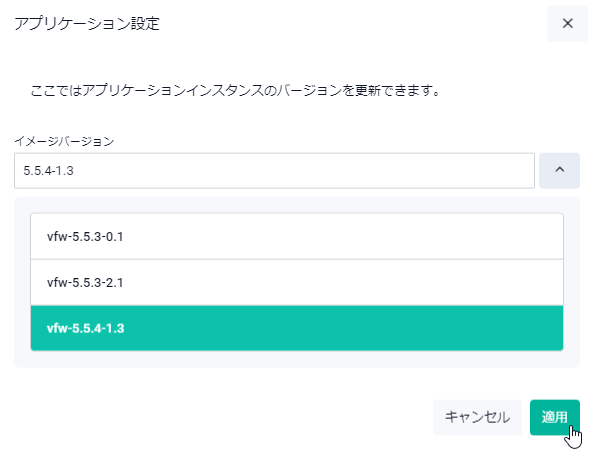Choose the vfw-5.5.3-2.1 image version
The height and width of the screenshot is (449, 594).
click(297, 282)
